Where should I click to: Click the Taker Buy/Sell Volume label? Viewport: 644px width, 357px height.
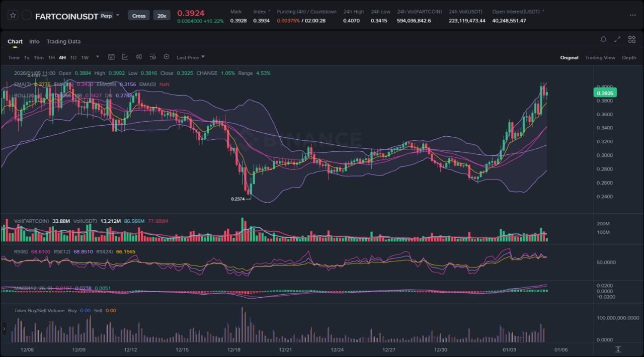40,311
